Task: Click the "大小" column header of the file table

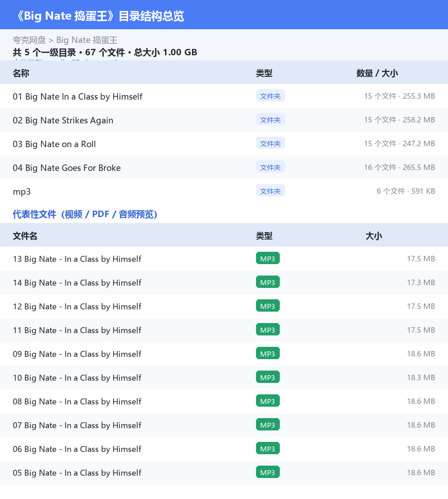Action: tap(373, 236)
